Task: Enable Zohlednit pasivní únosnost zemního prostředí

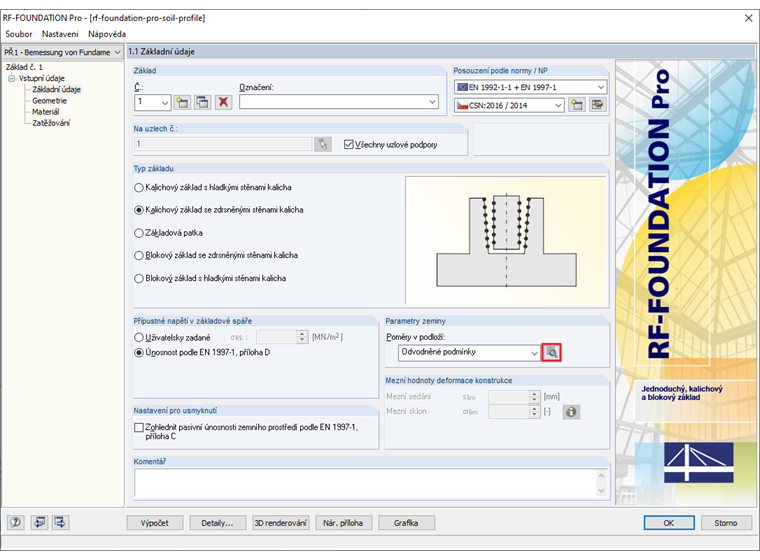Action: click(139, 427)
